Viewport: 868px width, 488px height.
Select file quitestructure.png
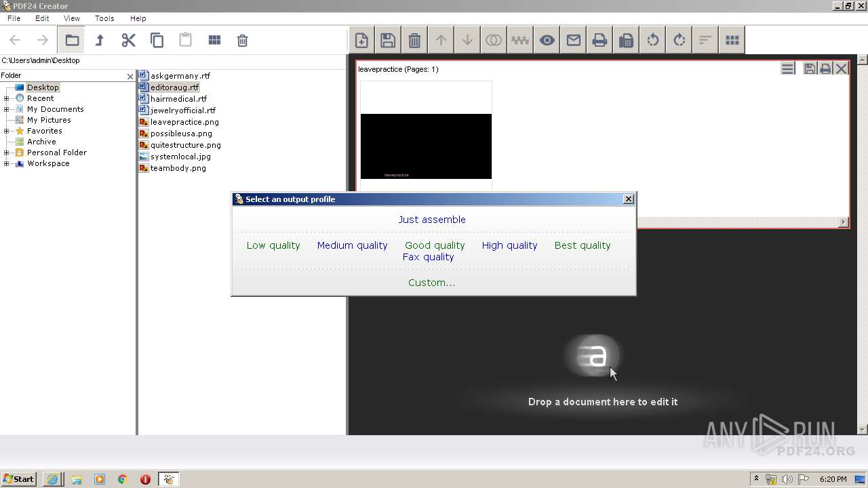coord(180,145)
